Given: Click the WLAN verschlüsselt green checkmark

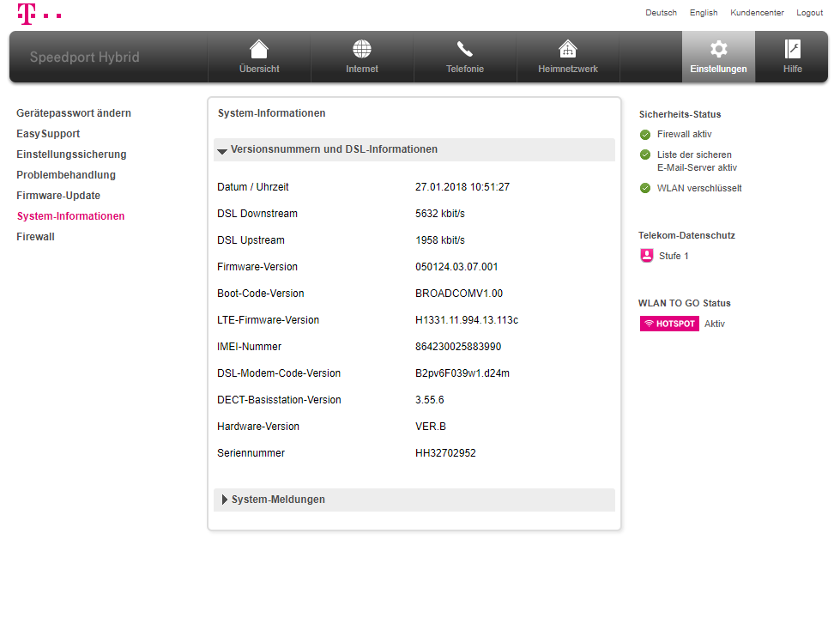Looking at the screenshot, I should coord(645,188).
